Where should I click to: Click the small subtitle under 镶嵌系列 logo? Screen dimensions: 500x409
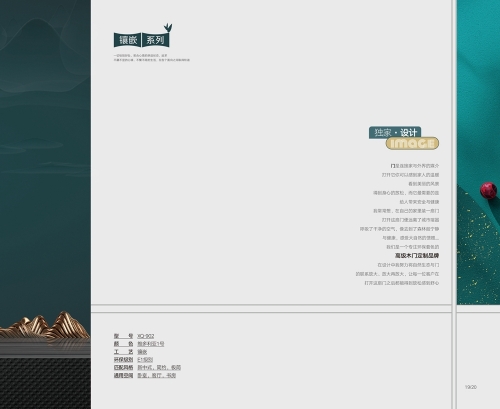click(x=152, y=58)
